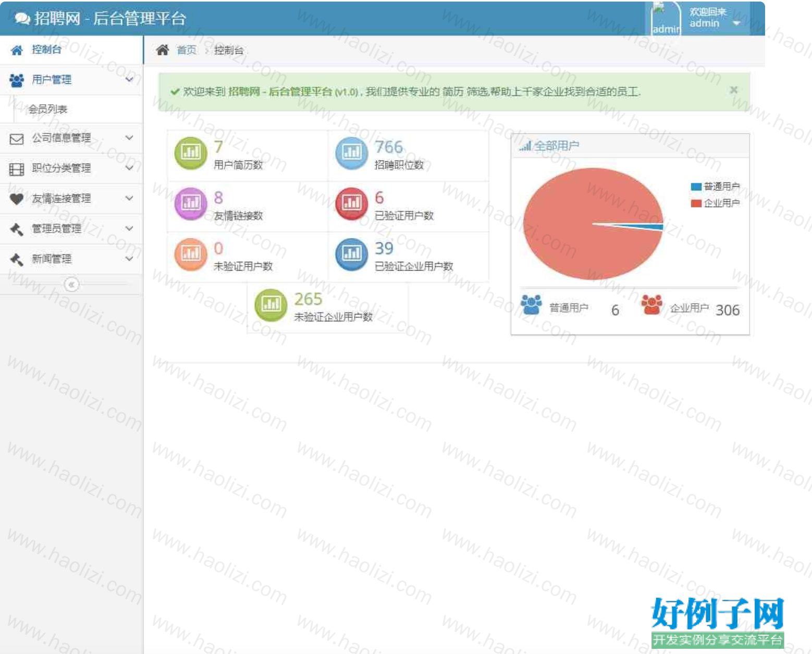Open the admin user dropdown arrow

[x=736, y=23]
